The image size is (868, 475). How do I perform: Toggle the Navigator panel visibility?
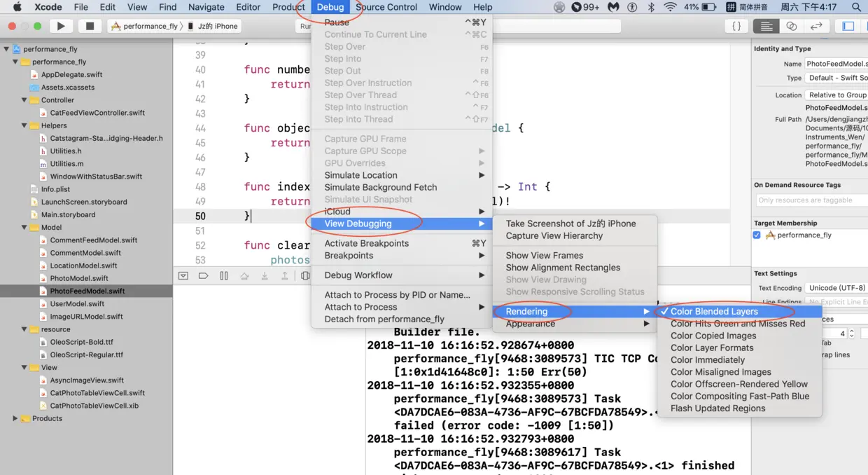tap(848, 26)
